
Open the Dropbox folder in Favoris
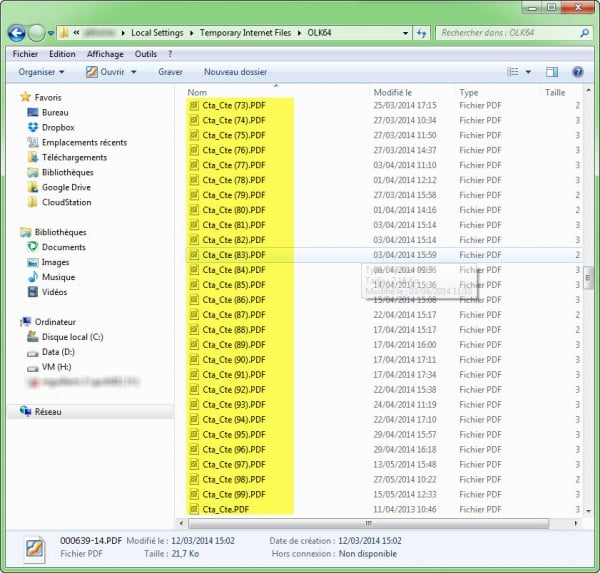58,127
